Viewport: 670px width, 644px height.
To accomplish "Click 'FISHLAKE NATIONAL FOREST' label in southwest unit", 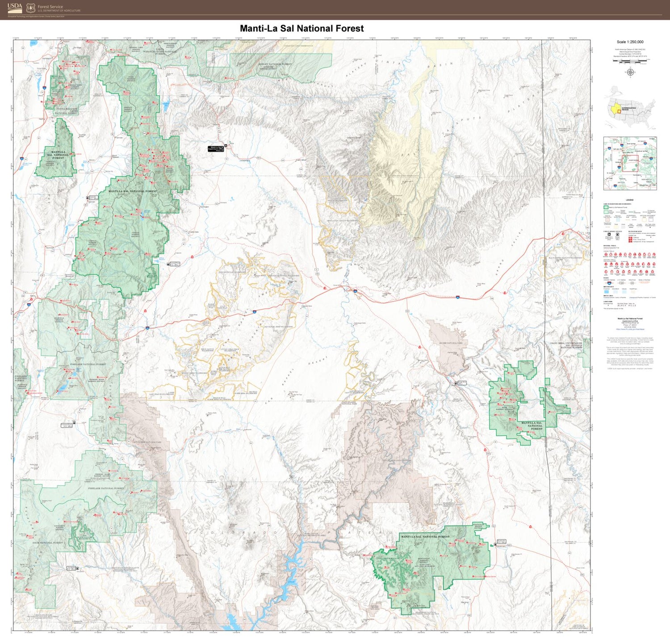I will pos(106,488).
